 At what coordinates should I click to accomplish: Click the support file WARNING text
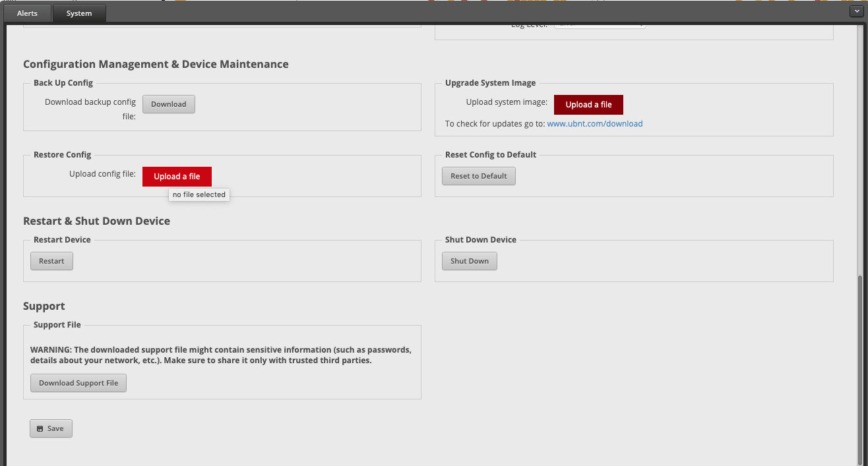point(220,355)
